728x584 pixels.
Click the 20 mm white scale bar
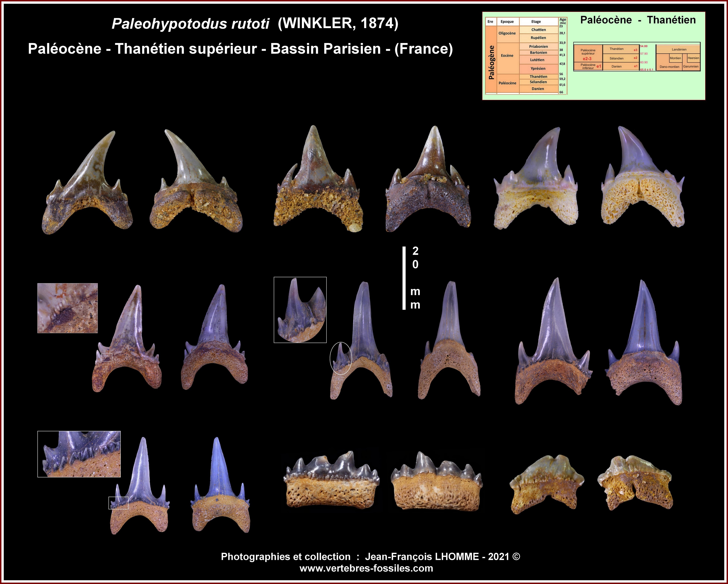[x=404, y=278]
